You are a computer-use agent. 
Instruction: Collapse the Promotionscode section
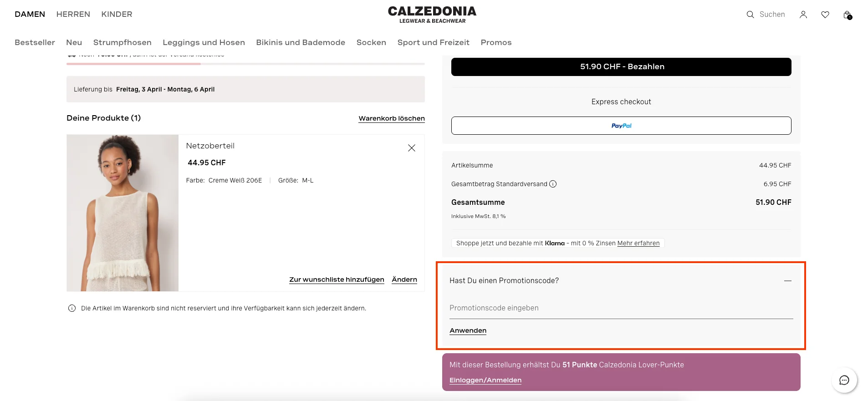[788, 281]
